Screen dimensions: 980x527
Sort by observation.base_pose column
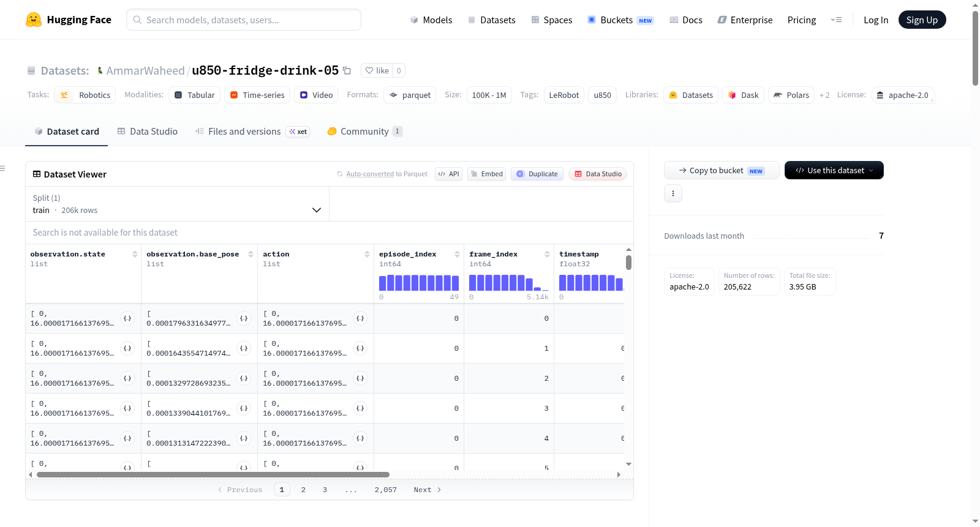tap(251, 254)
